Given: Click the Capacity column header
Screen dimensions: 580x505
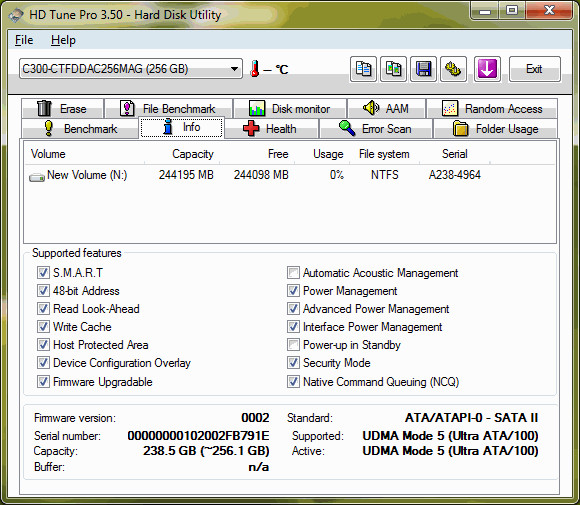Looking at the screenshot, I should [182, 154].
